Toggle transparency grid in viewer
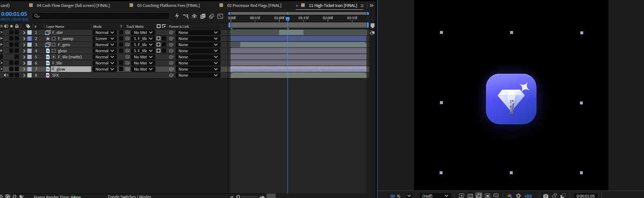This screenshot has height=198, width=644. pos(470,196)
